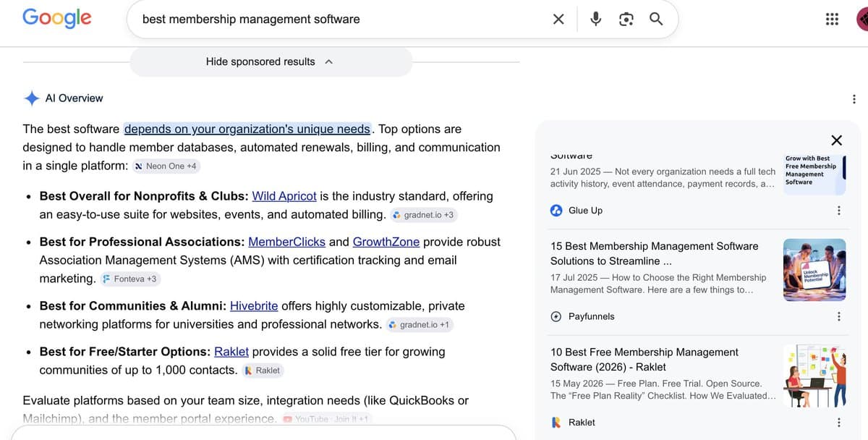The image size is (868, 440).
Task: Follow the MemberClicks link
Action: (x=286, y=242)
